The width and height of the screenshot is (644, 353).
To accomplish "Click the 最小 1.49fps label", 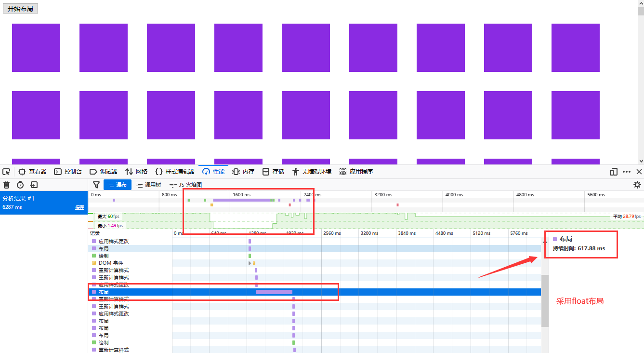I will click(x=110, y=225).
